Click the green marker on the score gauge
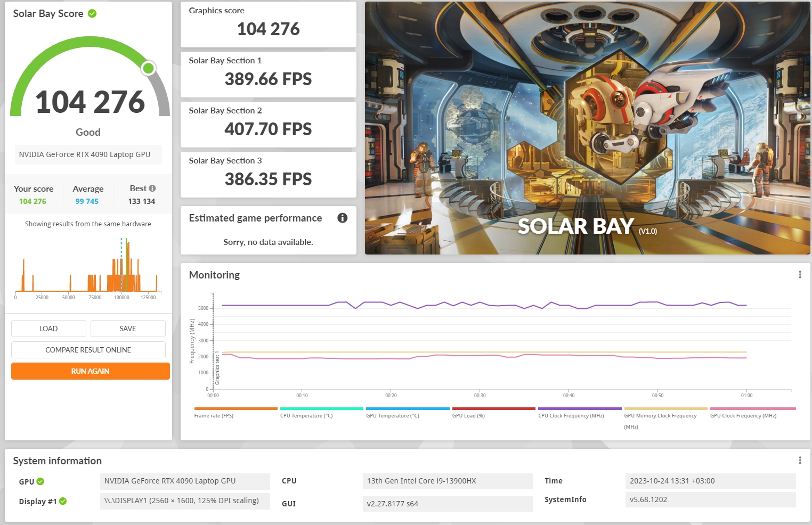The height and width of the screenshot is (525, 812). [149, 68]
